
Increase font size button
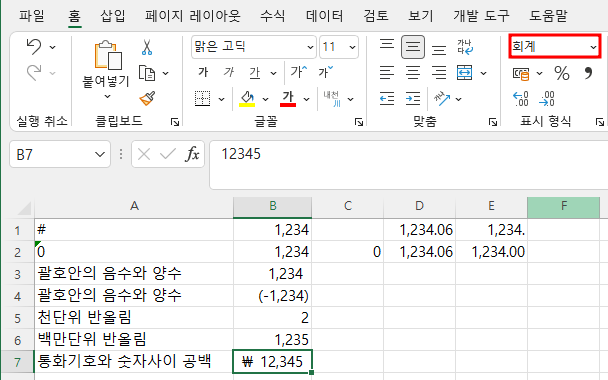coord(299,72)
